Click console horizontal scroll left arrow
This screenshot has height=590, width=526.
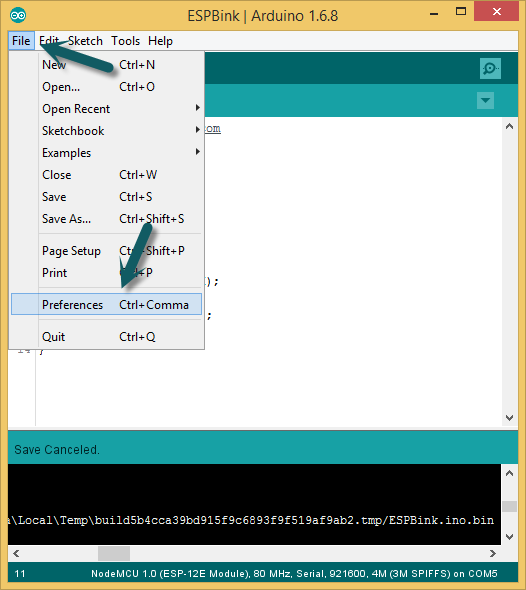(x=16, y=554)
